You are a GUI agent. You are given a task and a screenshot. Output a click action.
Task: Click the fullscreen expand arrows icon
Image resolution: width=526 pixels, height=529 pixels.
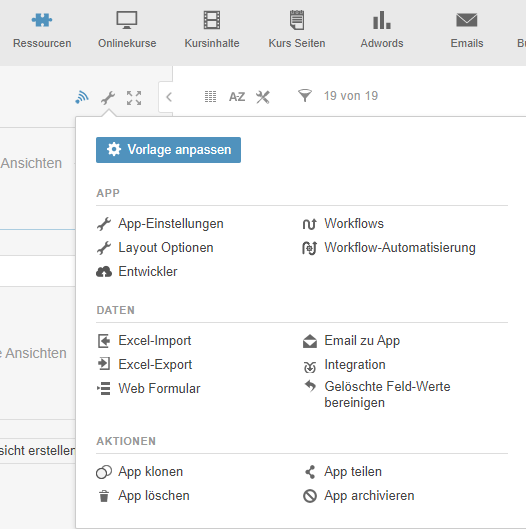[134, 98]
